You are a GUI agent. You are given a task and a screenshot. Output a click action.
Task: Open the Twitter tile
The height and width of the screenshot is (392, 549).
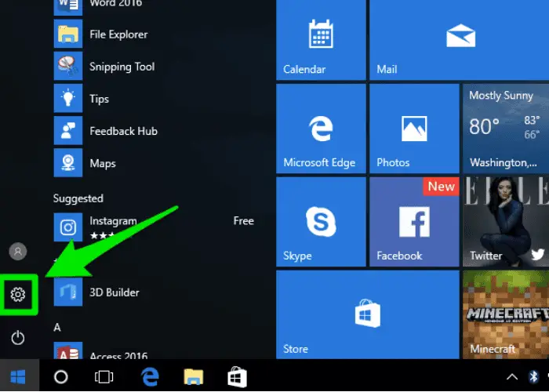click(506, 222)
